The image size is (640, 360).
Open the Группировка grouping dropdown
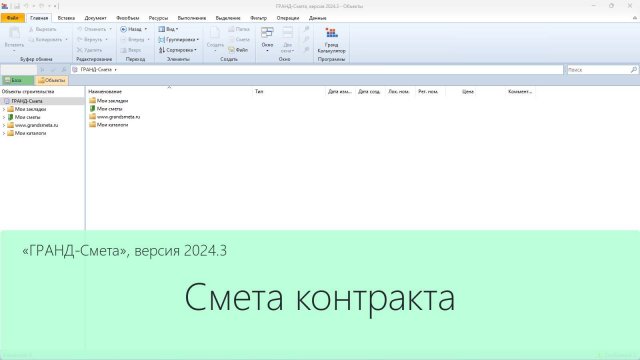pyautogui.click(x=178, y=40)
